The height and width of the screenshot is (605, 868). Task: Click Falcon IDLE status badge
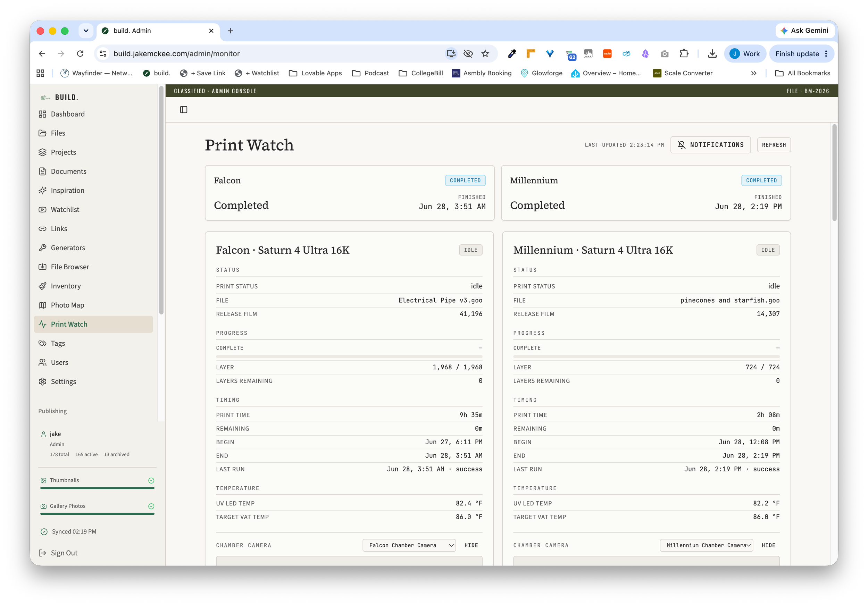[x=471, y=250]
